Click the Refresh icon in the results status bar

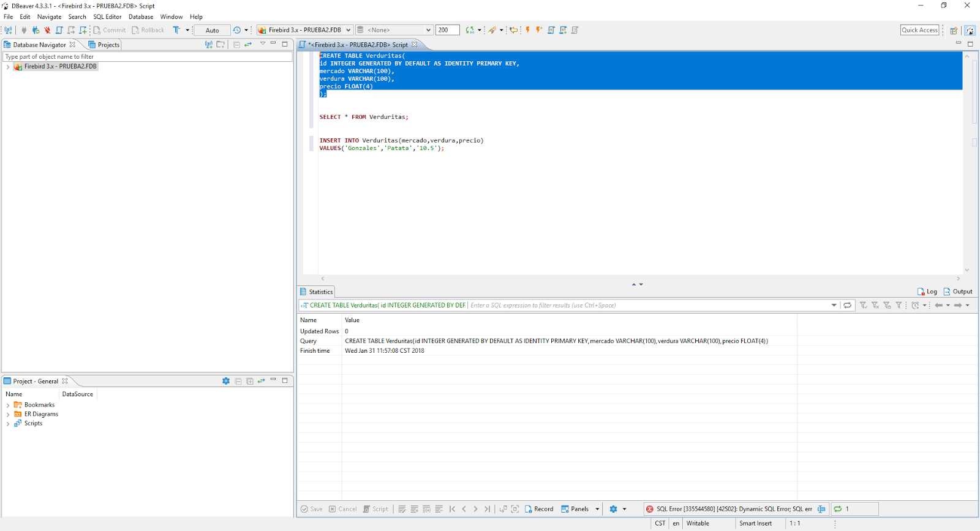[x=837, y=509]
